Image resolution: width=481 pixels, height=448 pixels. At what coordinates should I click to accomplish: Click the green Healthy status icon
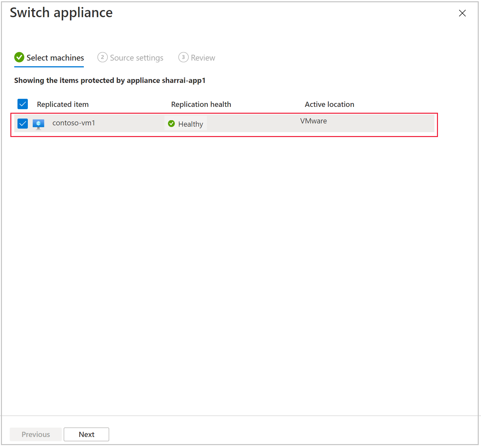pyautogui.click(x=172, y=123)
